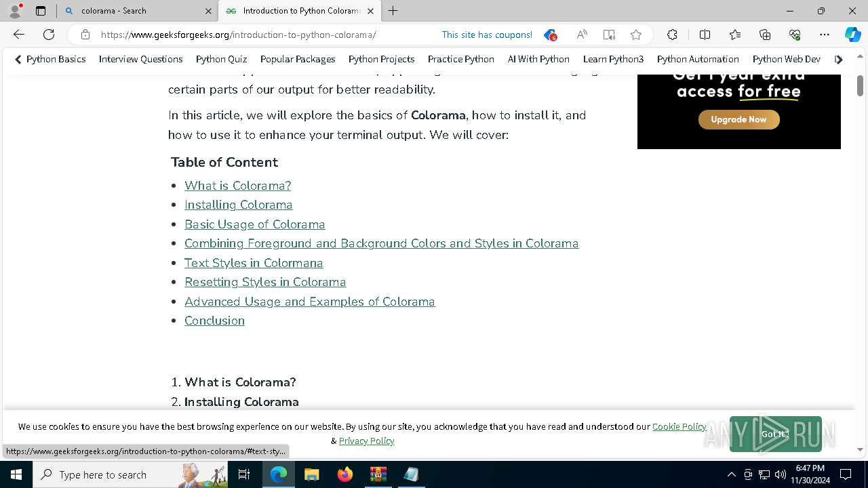Open the Windows Start menu
Viewport: 868px width, 488px height.
(x=16, y=474)
